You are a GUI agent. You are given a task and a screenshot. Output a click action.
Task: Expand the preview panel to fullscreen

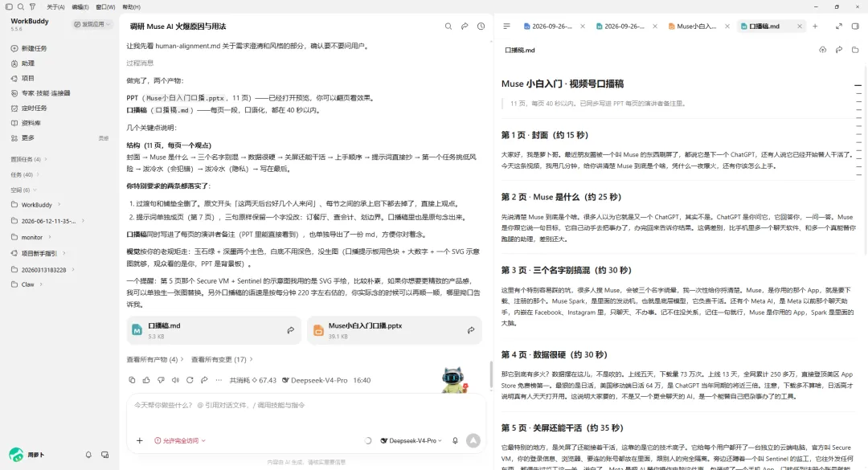click(x=839, y=26)
